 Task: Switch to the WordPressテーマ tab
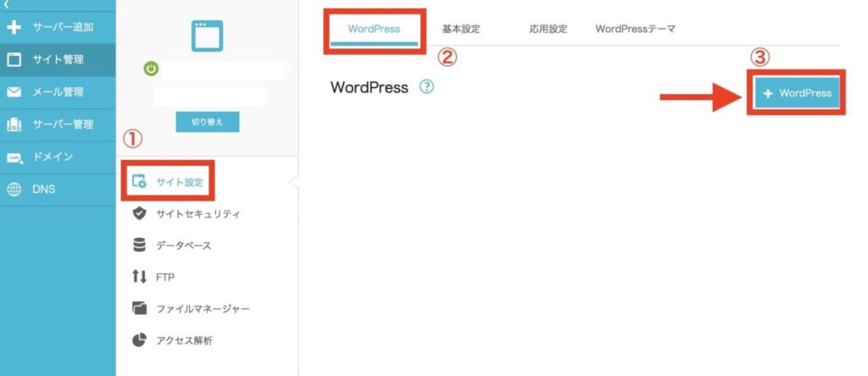click(x=635, y=30)
